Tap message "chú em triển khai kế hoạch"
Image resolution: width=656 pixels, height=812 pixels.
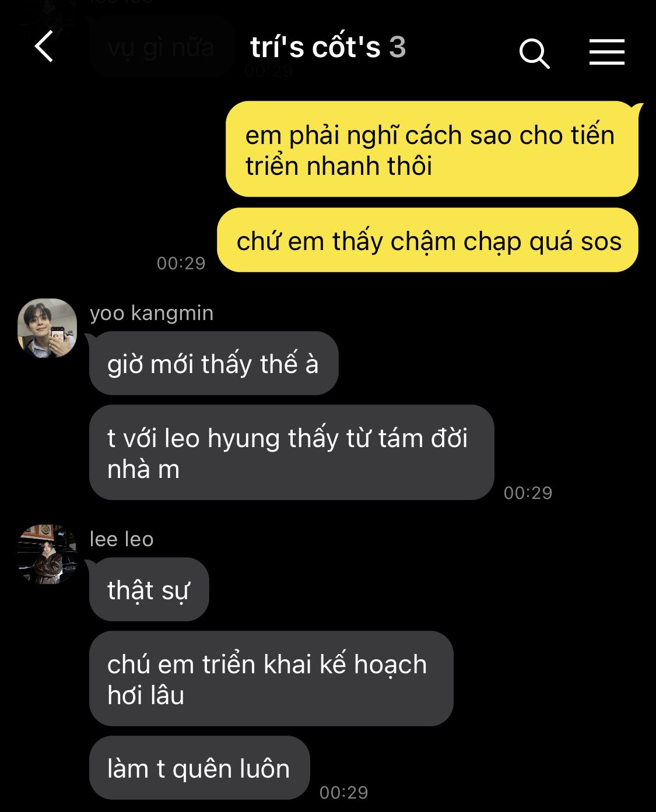pyautogui.click(x=271, y=679)
